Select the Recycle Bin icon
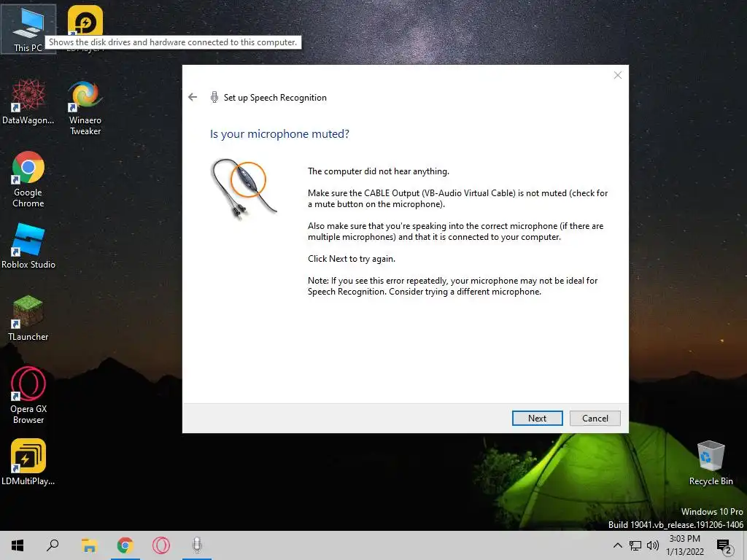 point(711,462)
